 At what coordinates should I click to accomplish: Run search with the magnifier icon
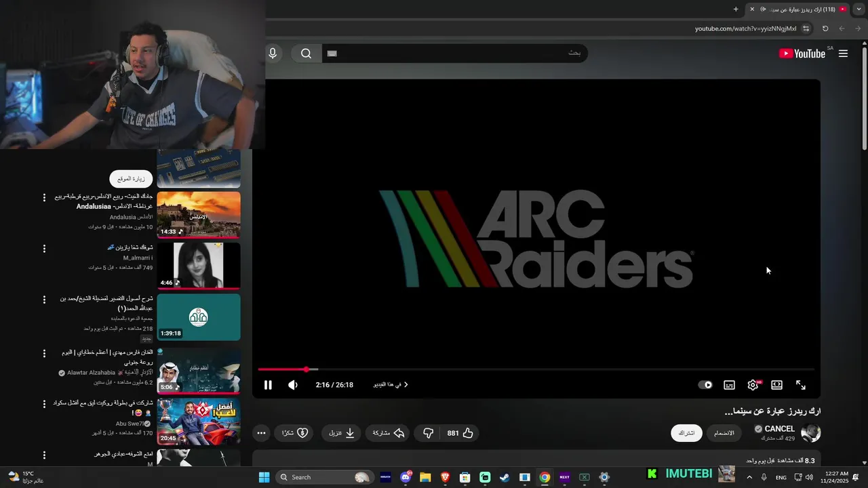click(x=306, y=54)
